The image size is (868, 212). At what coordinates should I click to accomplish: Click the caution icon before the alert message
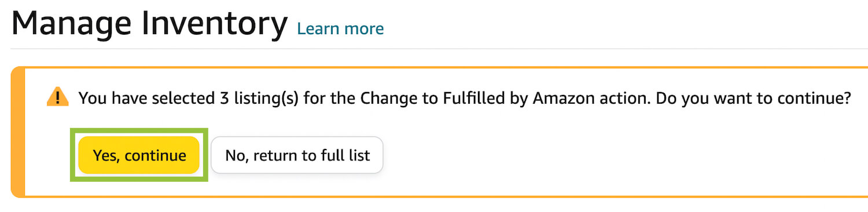pos(58,97)
